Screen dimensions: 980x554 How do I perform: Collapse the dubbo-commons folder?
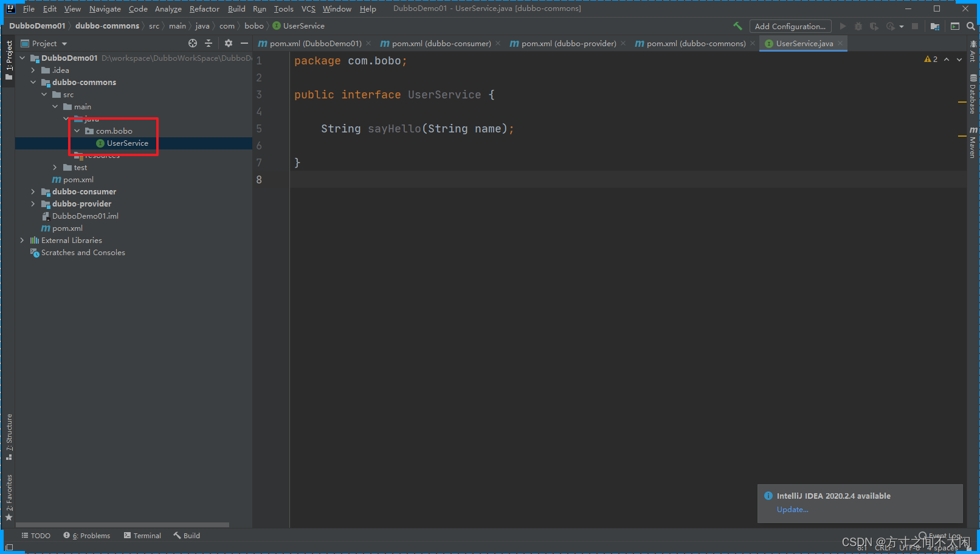(33, 82)
